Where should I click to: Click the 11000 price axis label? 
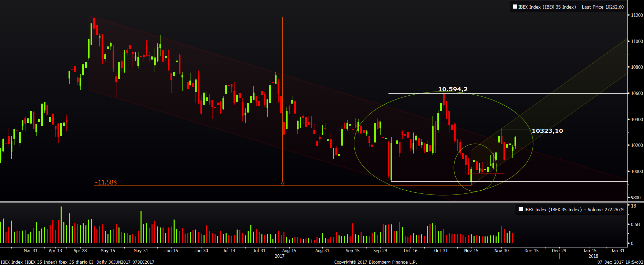tap(637, 41)
